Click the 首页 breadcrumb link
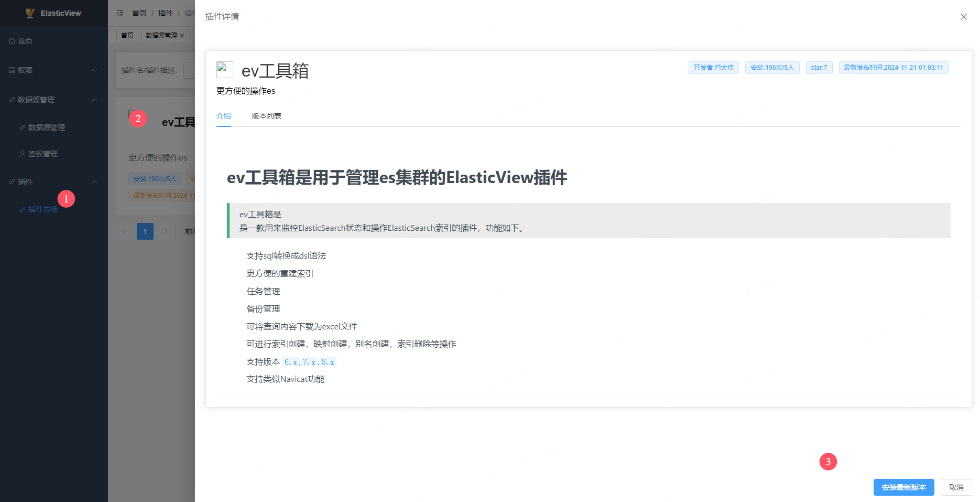The height and width of the screenshot is (502, 980). point(139,13)
